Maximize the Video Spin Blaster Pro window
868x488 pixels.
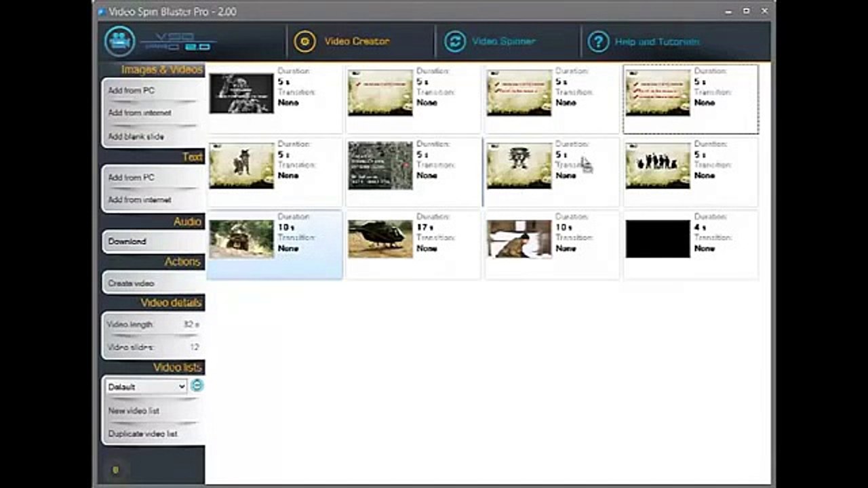click(746, 11)
